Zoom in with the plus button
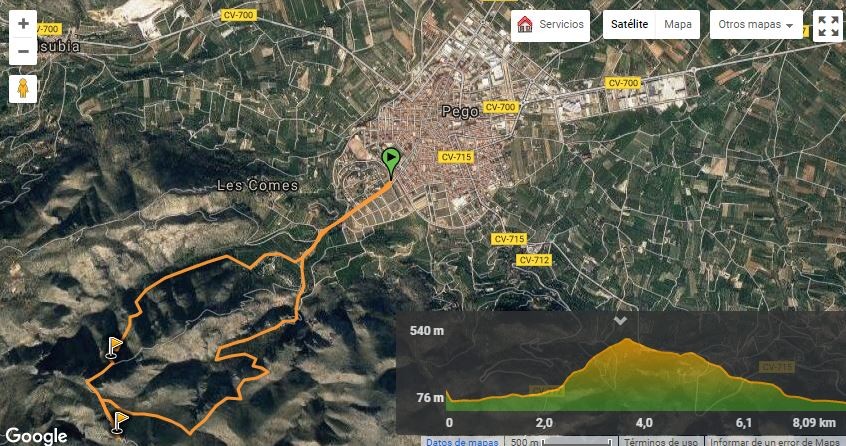The width and height of the screenshot is (846, 446). pos(23,24)
